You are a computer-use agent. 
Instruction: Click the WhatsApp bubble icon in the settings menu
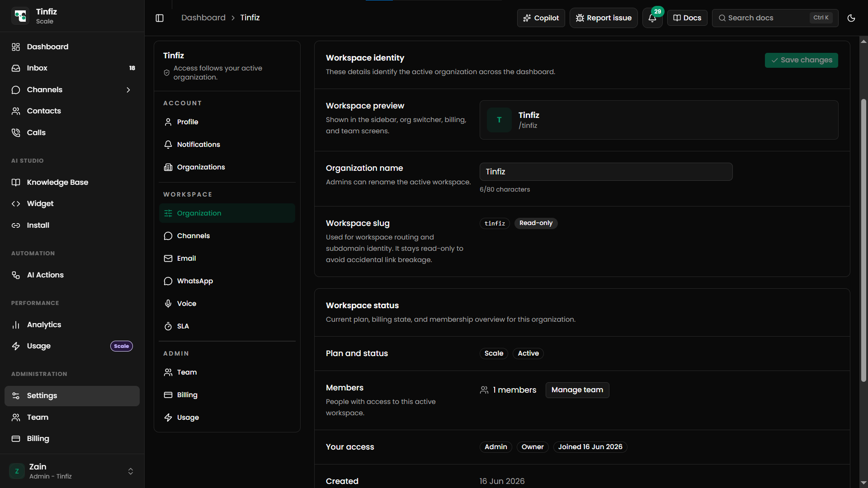tap(168, 281)
